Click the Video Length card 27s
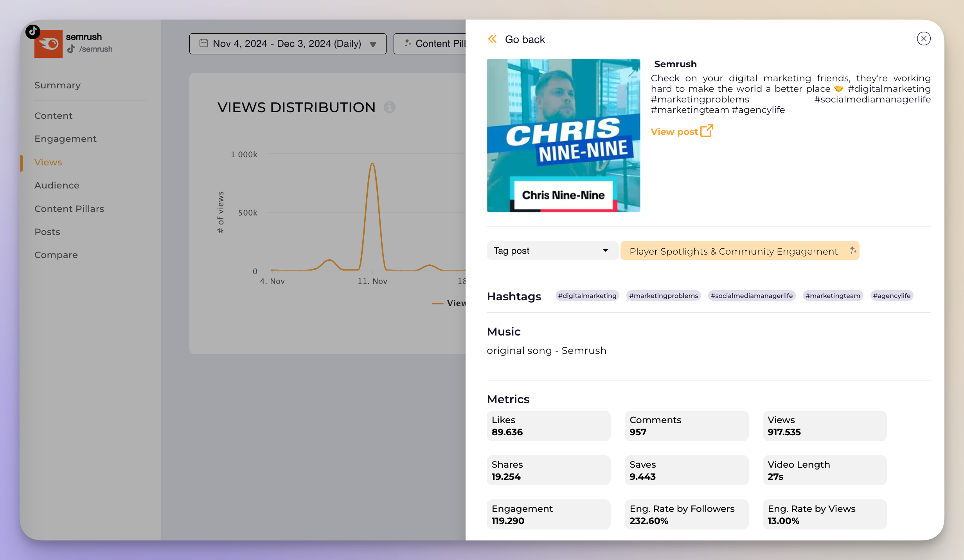 pyautogui.click(x=825, y=470)
